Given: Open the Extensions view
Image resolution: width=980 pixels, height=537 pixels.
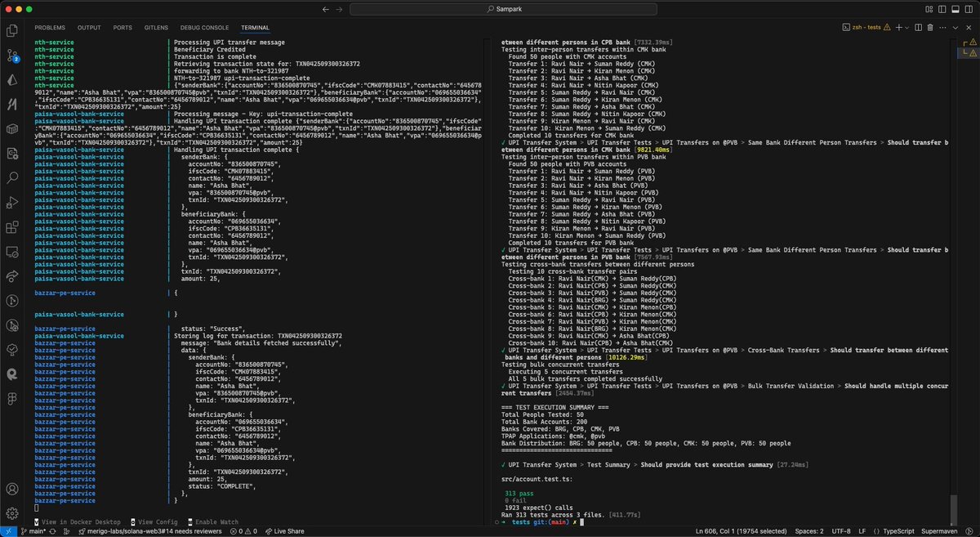Looking at the screenshot, I should [11, 227].
